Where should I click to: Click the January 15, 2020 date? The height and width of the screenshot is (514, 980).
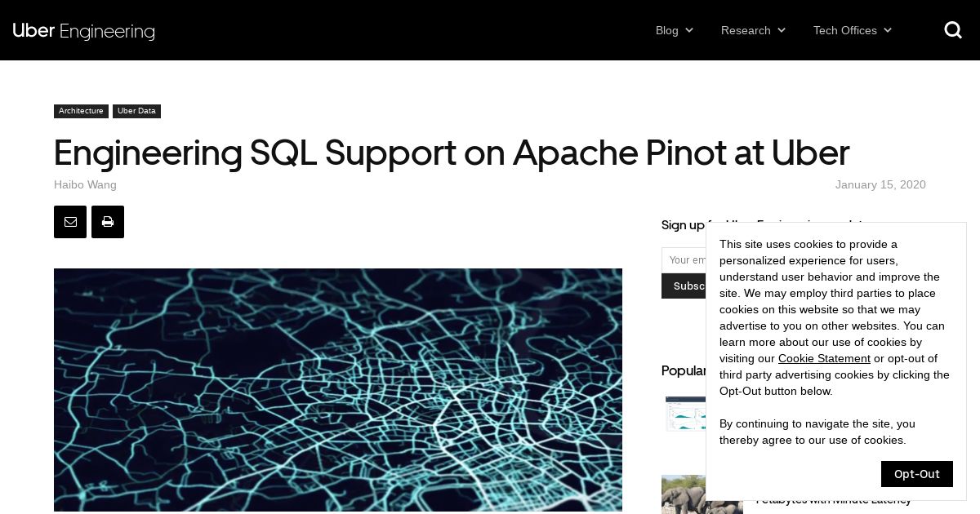coord(880,185)
